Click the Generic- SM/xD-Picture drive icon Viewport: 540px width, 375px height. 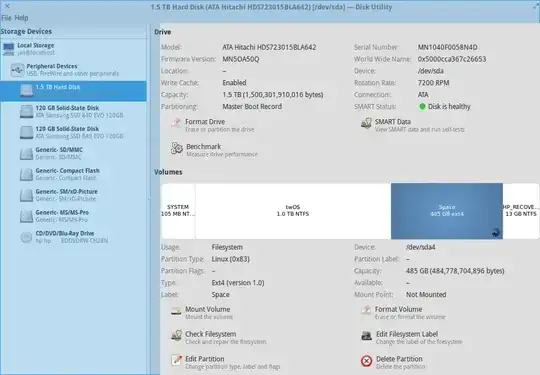point(27,195)
